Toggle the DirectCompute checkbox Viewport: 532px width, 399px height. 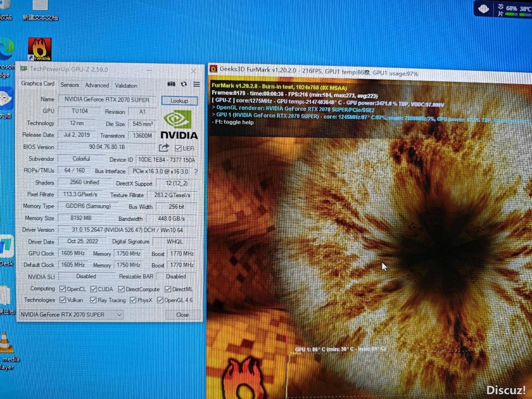(x=122, y=289)
